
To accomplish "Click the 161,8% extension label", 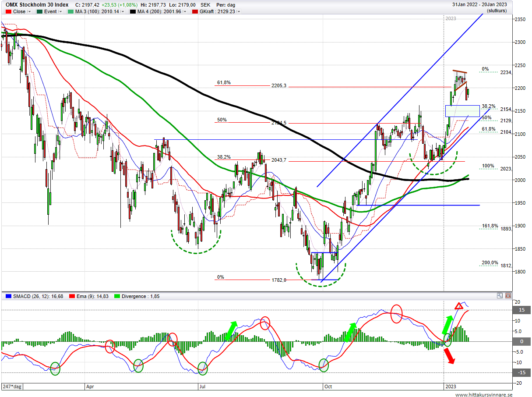I will [490, 226].
